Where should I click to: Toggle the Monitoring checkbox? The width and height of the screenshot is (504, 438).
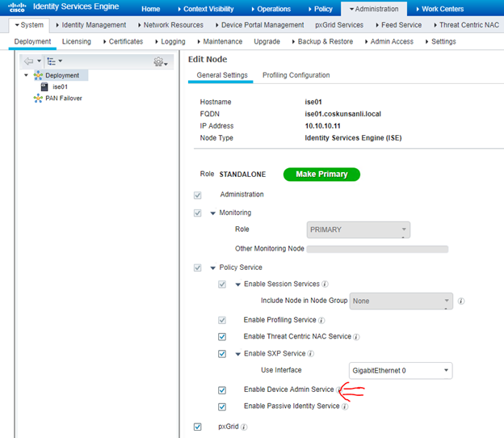pos(198,213)
